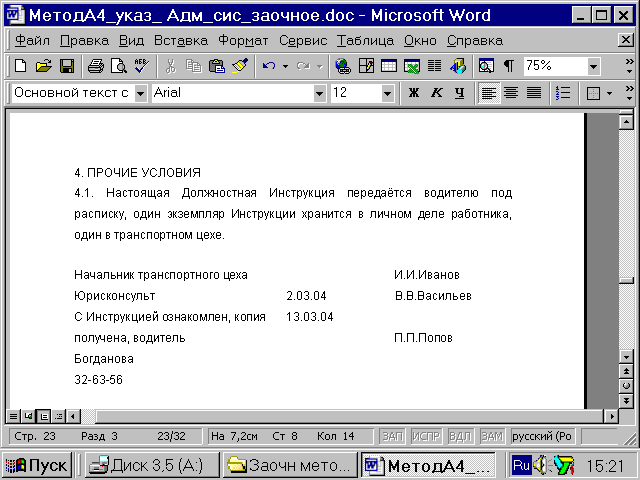Open the Сервис menu

coord(303,40)
